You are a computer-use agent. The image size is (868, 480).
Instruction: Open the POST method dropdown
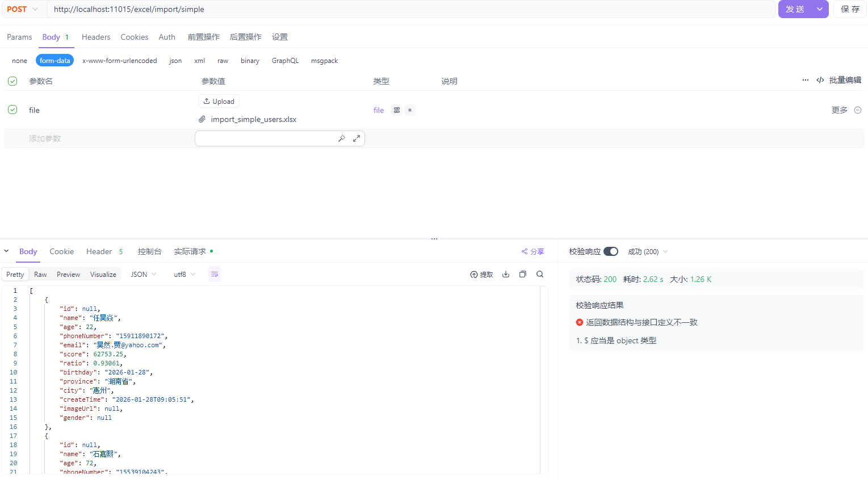(23, 9)
